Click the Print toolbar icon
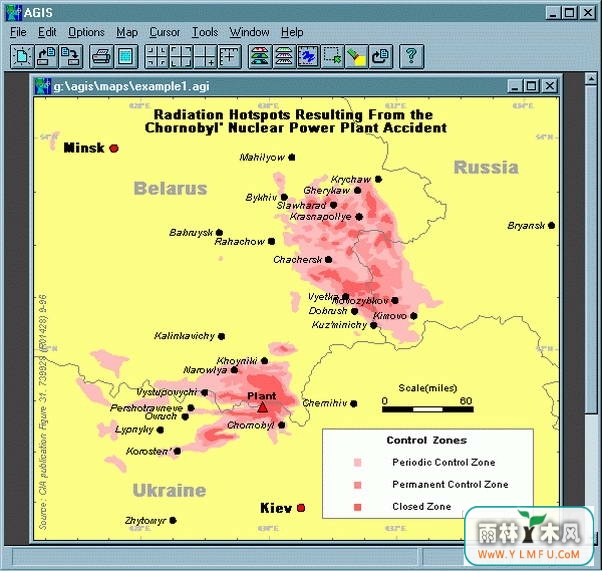Screen dimensions: 602x571 coord(101,56)
